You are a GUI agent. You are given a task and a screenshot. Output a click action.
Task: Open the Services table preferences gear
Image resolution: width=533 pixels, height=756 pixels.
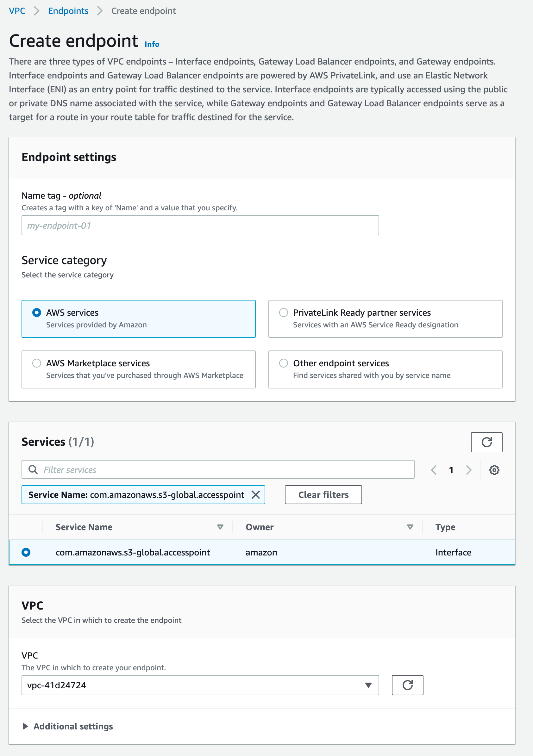[x=494, y=470]
